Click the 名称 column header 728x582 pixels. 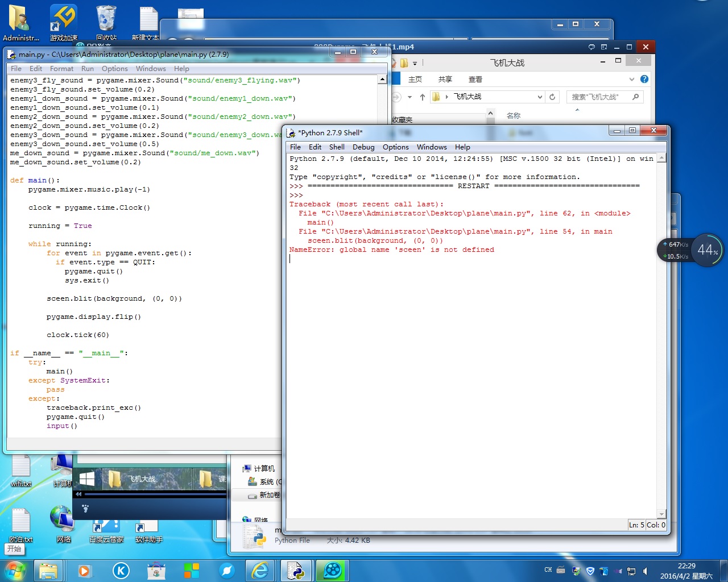pyautogui.click(x=514, y=115)
